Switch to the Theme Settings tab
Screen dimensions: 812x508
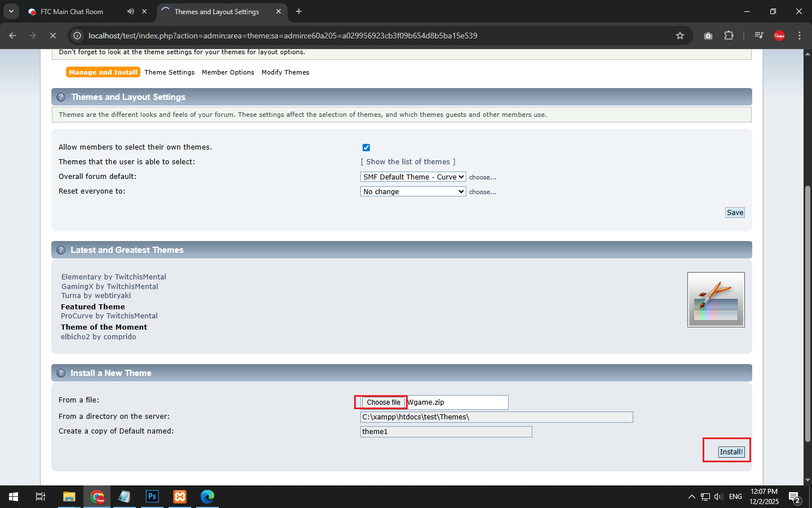[169, 72]
